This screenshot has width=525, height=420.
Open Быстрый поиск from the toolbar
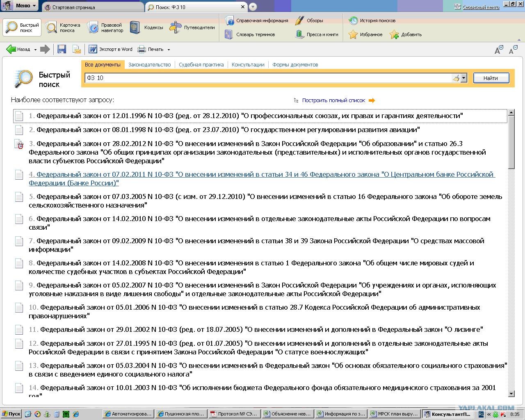tap(22, 27)
